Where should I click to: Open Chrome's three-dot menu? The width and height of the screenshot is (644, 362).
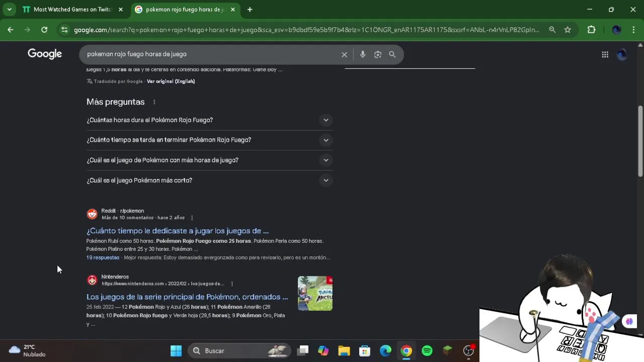[x=633, y=30]
